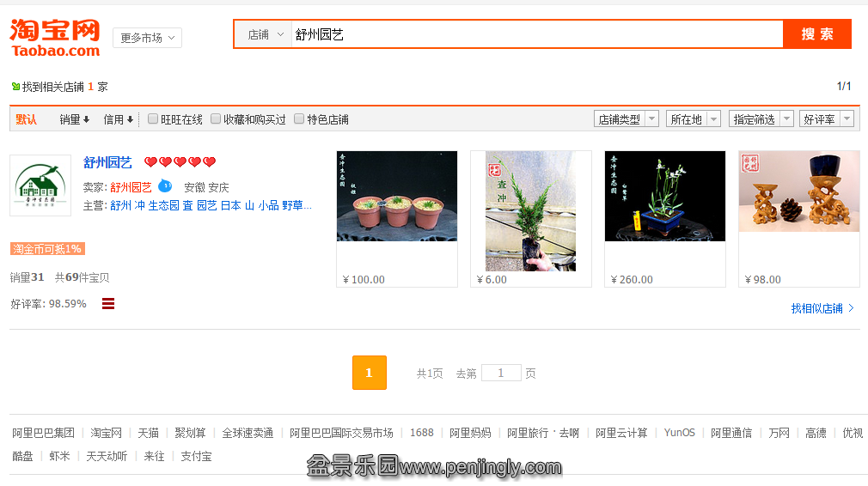Image resolution: width=868 pixels, height=486 pixels.
Task: Click the 销量31 sales count text
Action: point(27,277)
